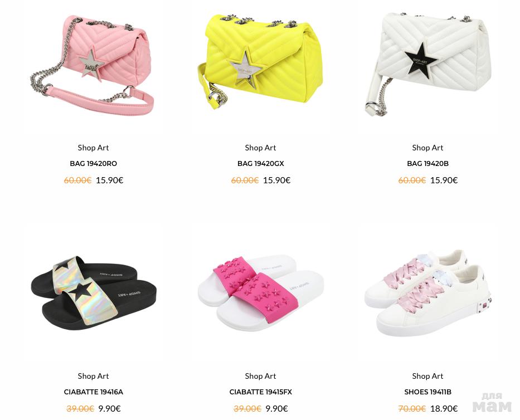
Task: Click Shop Art brand above BAG 19420GX
Action: 260,148
